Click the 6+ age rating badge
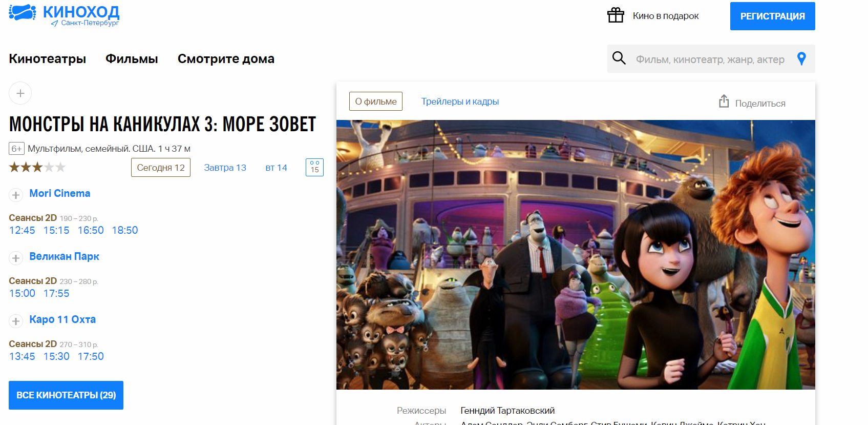Viewport: 868px width, 425px height. click(x=16, y=149)
